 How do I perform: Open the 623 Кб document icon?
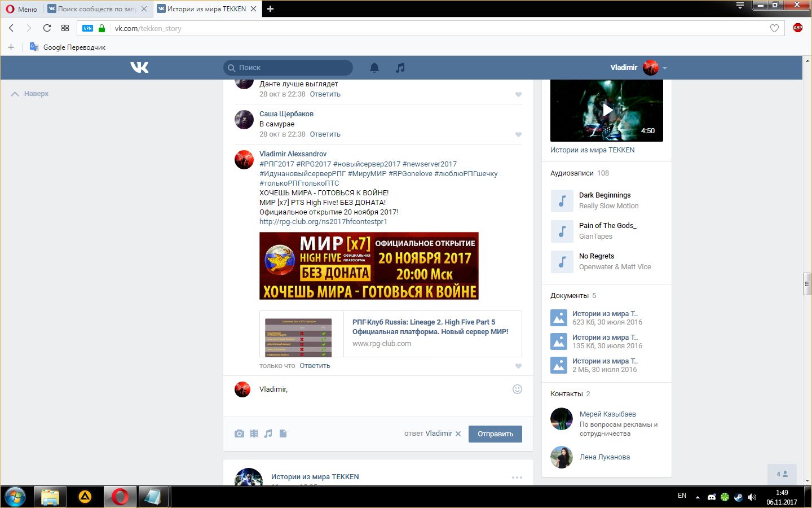click(x=559, y=318)
